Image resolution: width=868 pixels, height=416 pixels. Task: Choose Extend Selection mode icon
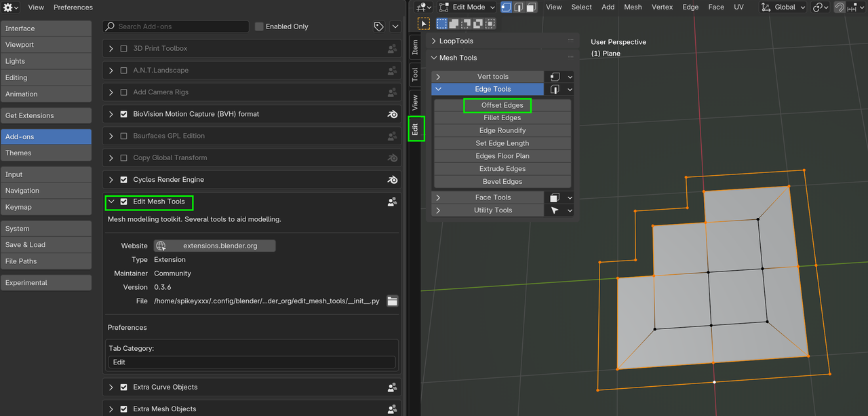point(454,24)
